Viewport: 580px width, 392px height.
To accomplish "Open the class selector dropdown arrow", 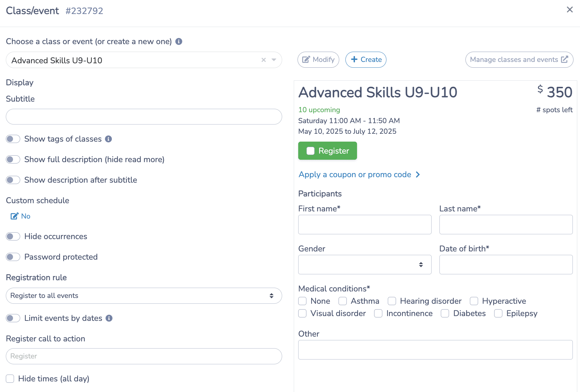I will (274, 60).
